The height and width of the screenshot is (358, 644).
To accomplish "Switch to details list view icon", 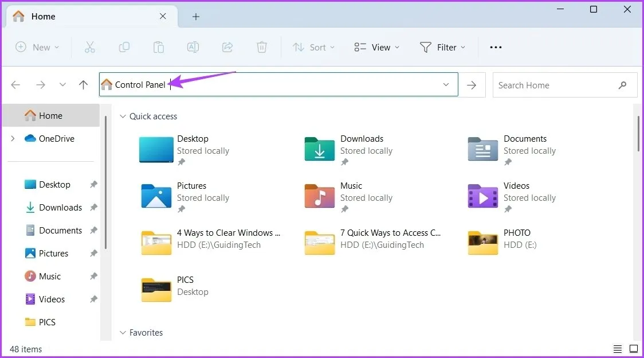I will pyautogui.click(x=618, y=349).
